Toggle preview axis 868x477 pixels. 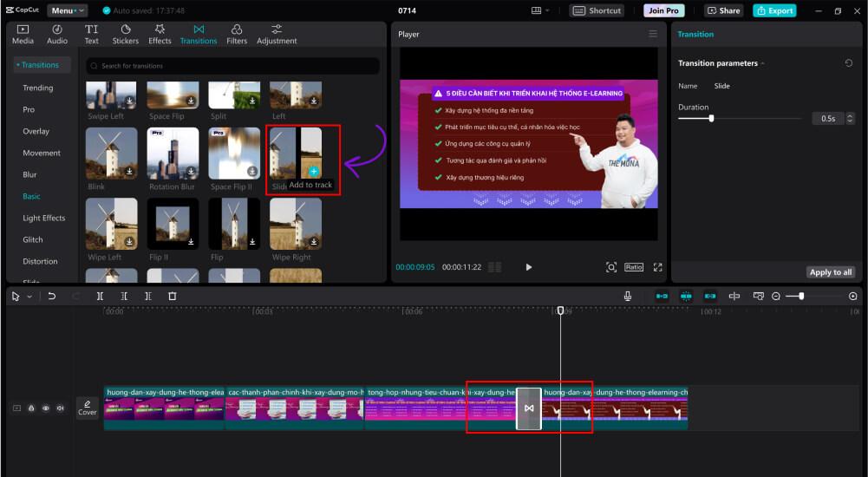pyautogui.click(x=734, y=297)
